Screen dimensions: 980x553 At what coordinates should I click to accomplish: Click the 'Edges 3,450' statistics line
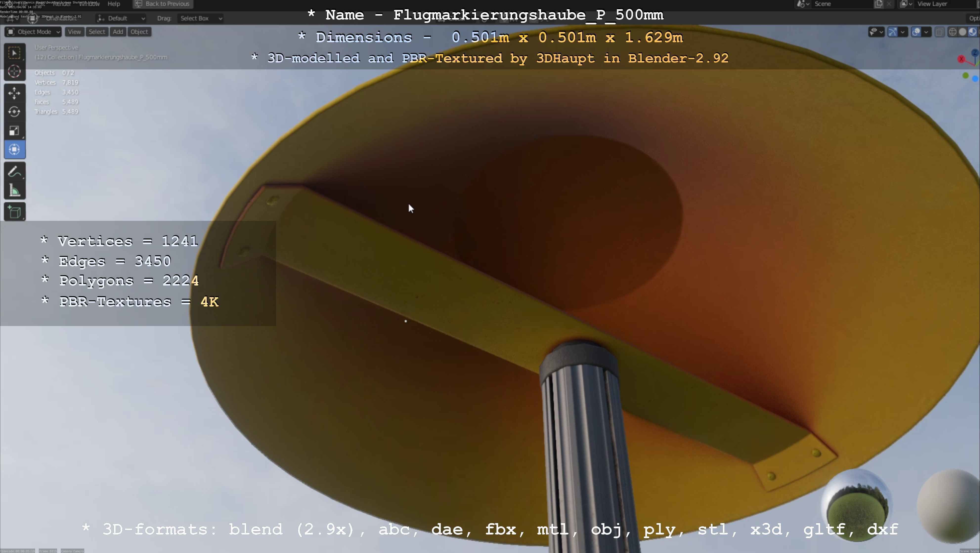56,92
